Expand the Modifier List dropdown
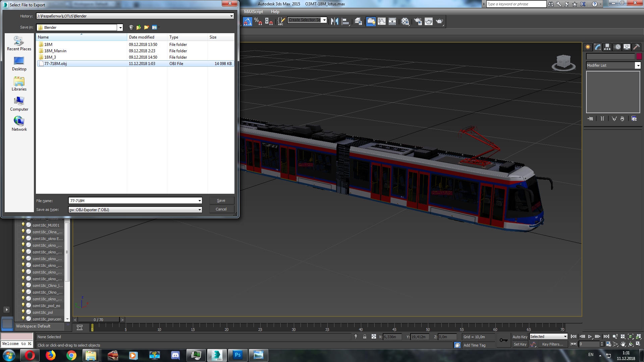The image size is (644, 362). [638, 65]
